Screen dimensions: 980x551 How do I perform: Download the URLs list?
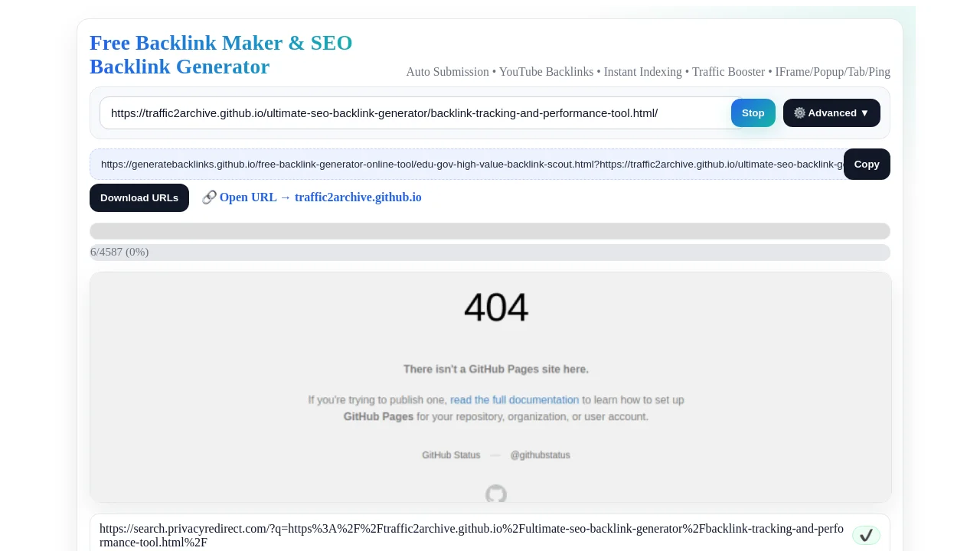139,197
